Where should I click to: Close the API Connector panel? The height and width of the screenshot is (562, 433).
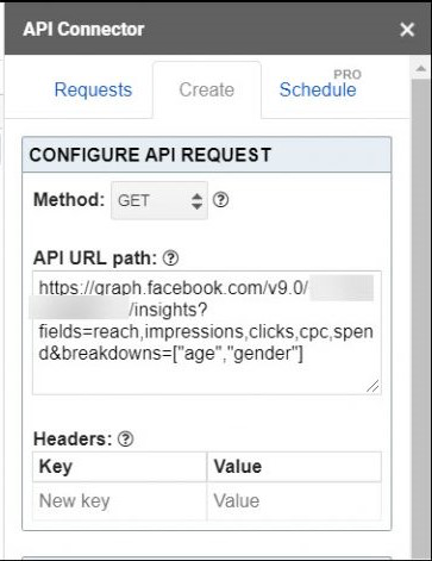pos(407,29)
